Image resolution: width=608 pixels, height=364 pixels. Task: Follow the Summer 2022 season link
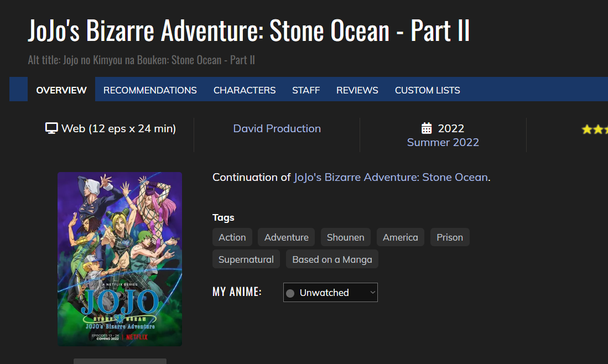click(443, 142)
